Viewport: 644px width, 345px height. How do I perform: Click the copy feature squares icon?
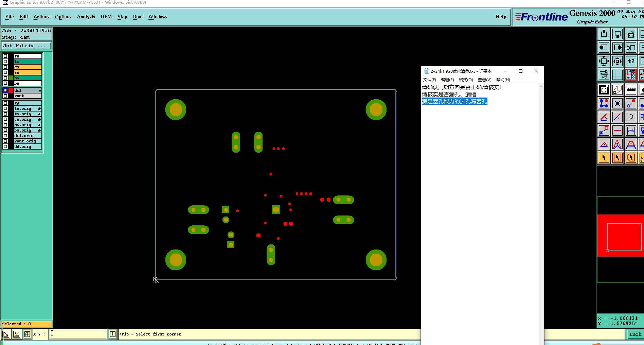coord(604,131)
